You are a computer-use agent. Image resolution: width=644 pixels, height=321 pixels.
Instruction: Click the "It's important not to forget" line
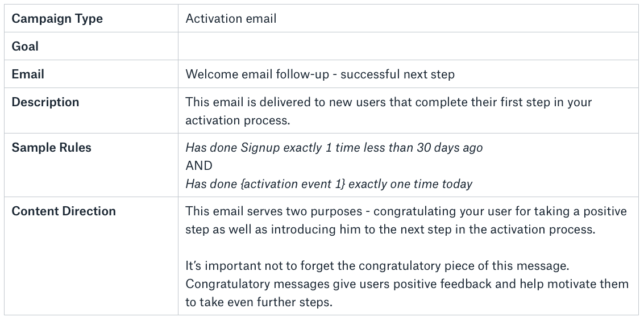click(x=377, y=266)
